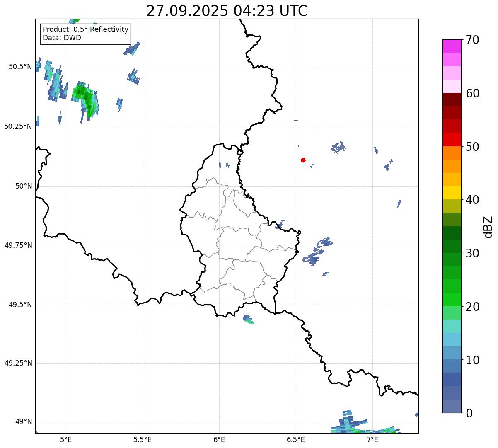Click the Data: DWD label
Image resolution: width=498 pixels, height=448 pixels.
62,38
